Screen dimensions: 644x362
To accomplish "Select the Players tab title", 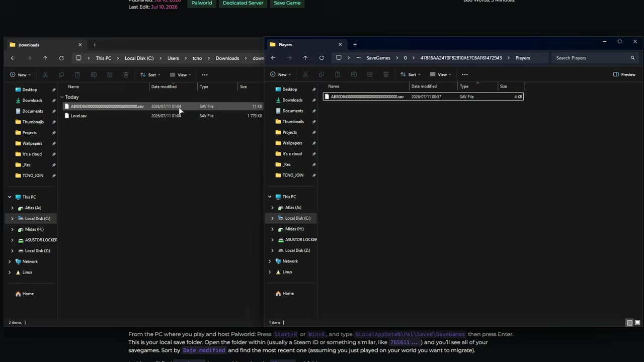I will click(x=285, y=45).
